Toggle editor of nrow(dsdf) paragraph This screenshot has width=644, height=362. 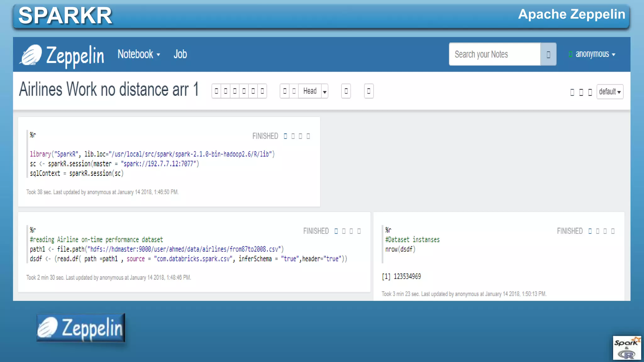pos(597,231)
